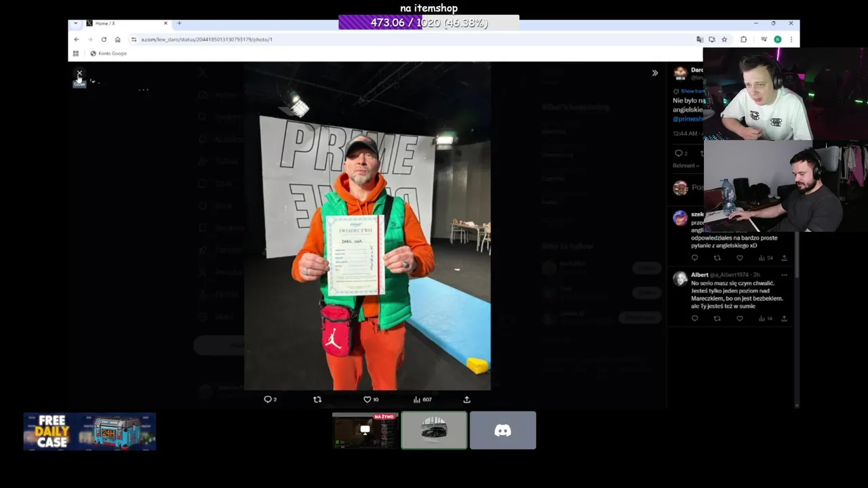Open szek's avatar in the replies
The image size is (868, 488).
[x=680, y=218]
